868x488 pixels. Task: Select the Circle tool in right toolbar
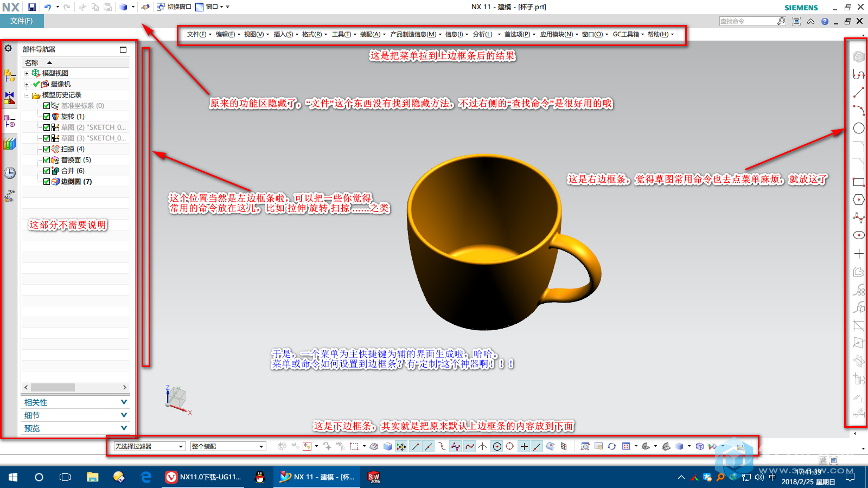coord(859,129)
